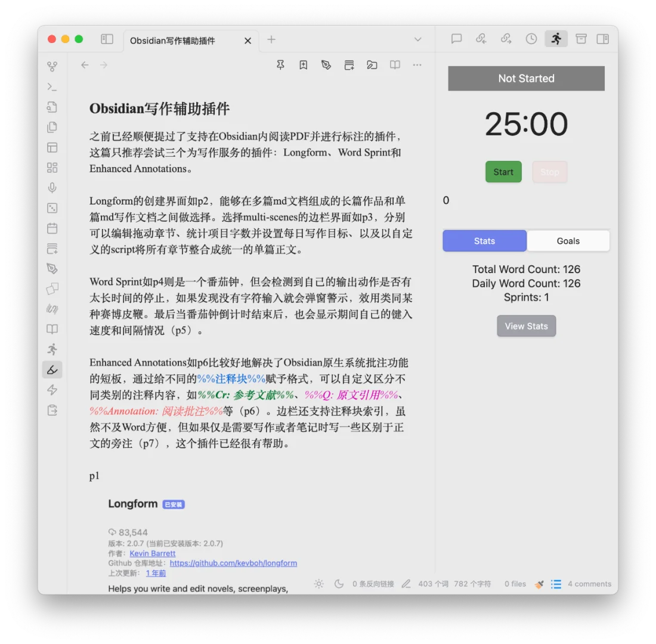The image size is (656, 644).
Task: Navigate forward with the right arrow
Action: (104, 65)
